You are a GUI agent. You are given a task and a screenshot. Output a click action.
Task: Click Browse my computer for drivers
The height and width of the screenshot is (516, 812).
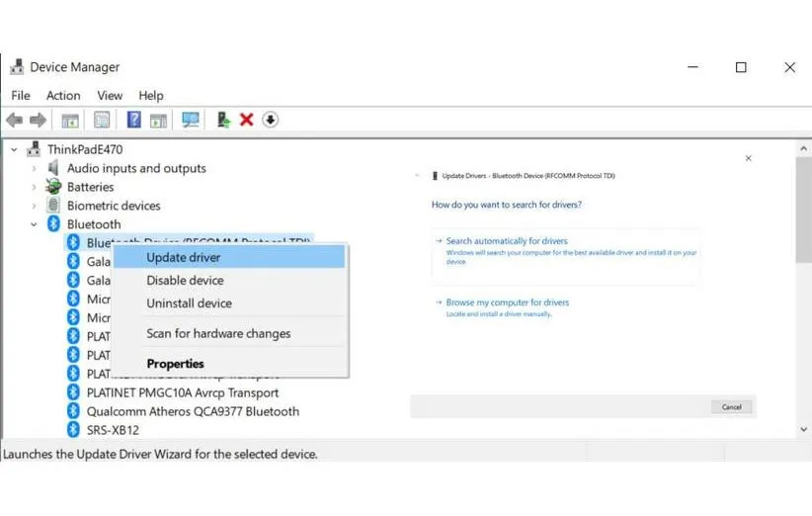pos(507,302)
